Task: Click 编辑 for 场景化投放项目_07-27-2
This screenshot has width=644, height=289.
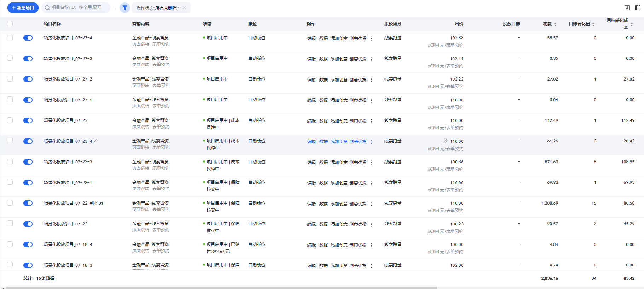Action: [x=312, y=80]
